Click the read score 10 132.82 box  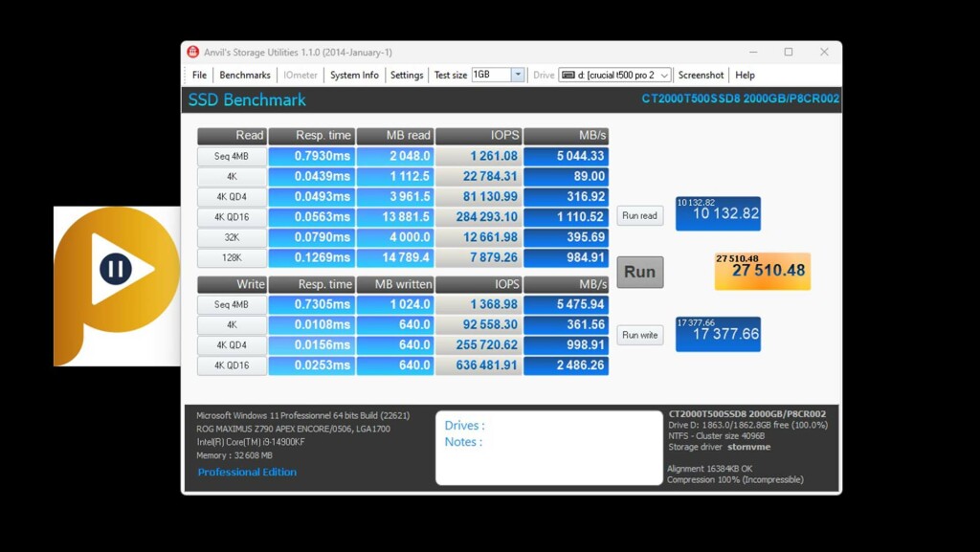(x=718, y=213)
